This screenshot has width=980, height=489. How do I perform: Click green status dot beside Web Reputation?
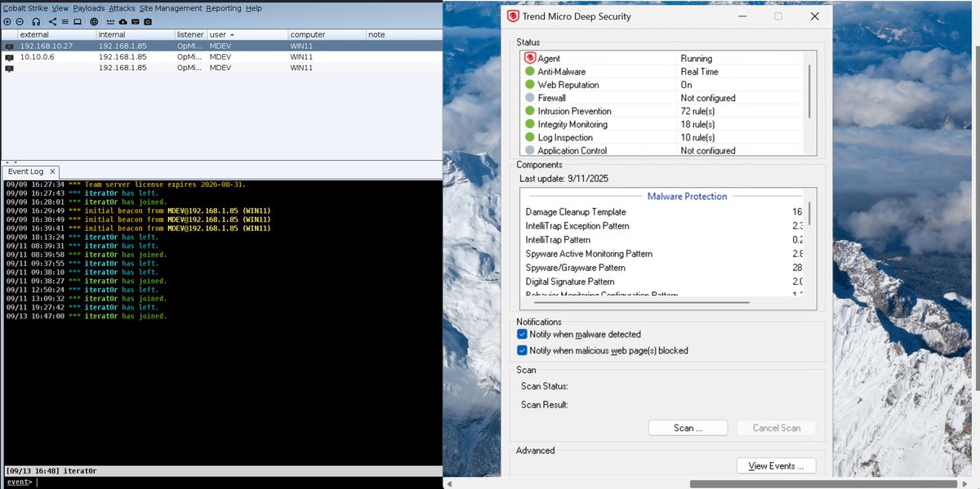click(529, 85)
